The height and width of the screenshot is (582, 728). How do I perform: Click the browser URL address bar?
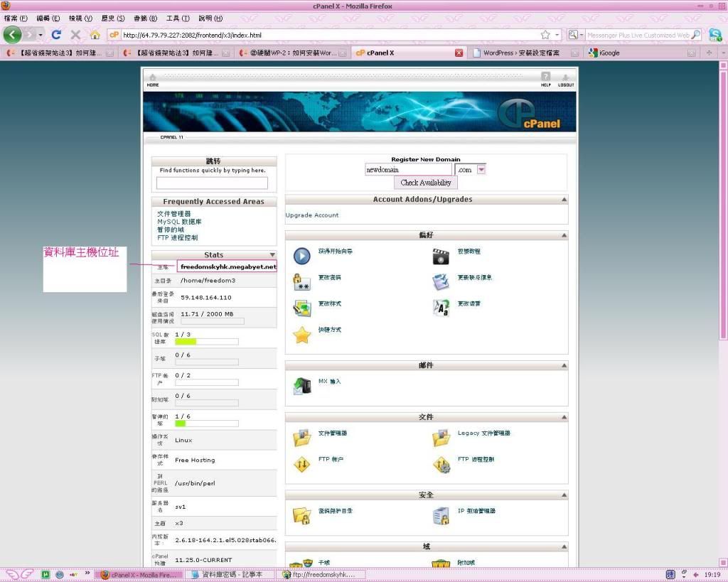[x=330, y=35]
